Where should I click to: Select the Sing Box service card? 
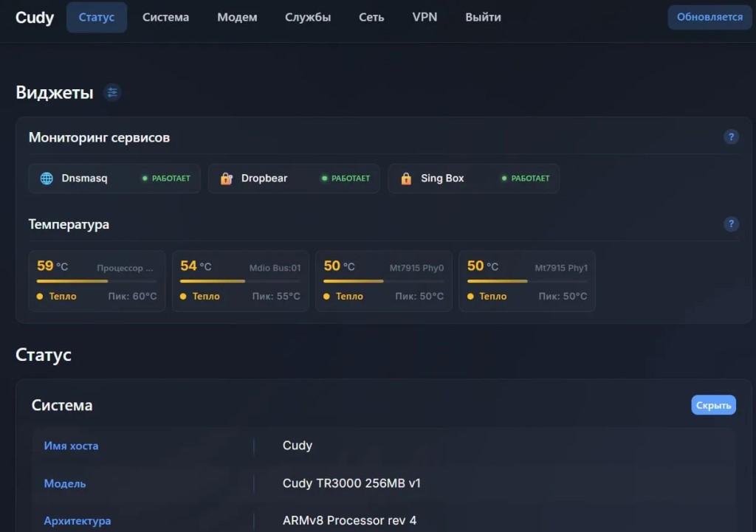tap(473, 179)
